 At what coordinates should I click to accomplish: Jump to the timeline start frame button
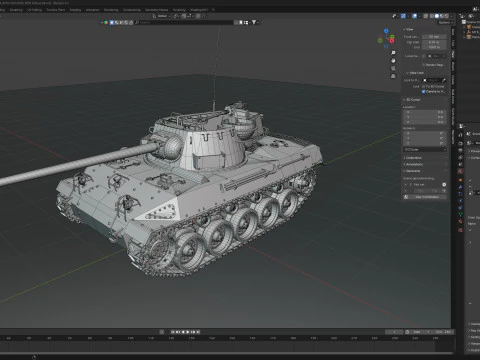click(173, 332)
